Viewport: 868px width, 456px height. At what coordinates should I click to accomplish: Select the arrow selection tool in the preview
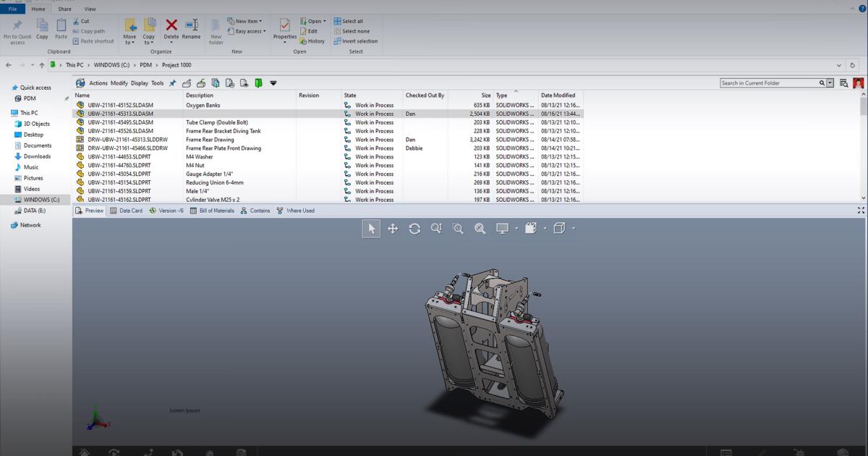(x=371, y=228)
